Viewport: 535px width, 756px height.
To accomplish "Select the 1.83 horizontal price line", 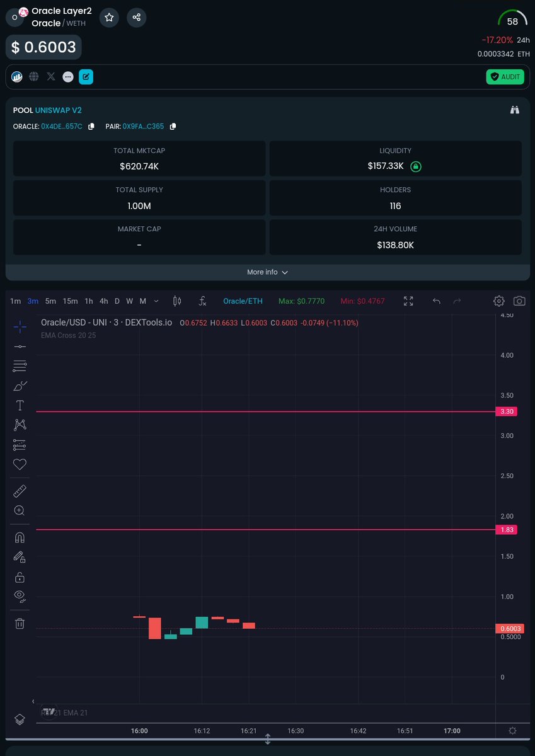I will point(266,530).
